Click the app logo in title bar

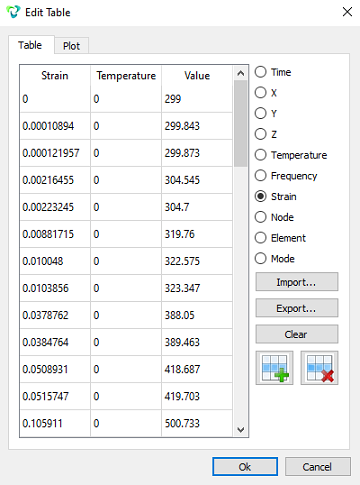13,12
